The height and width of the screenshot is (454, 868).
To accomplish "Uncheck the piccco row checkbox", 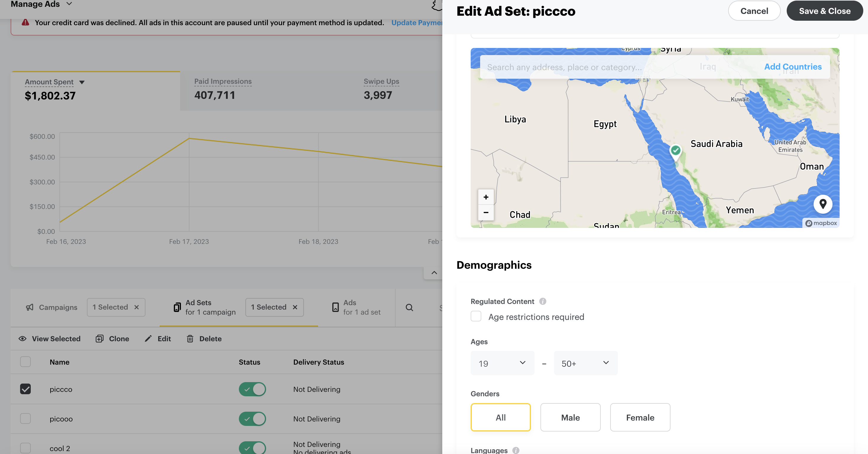I will pos(25,389).
